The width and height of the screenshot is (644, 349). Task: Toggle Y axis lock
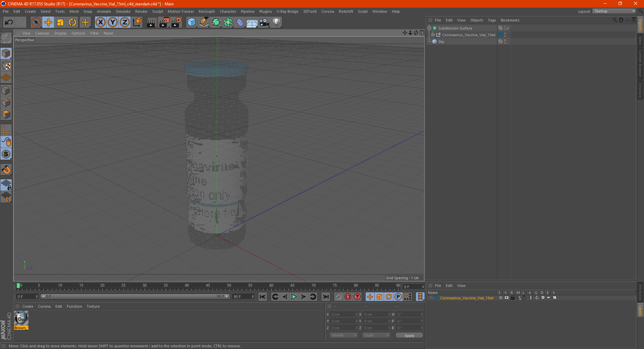tap(113, 22)
